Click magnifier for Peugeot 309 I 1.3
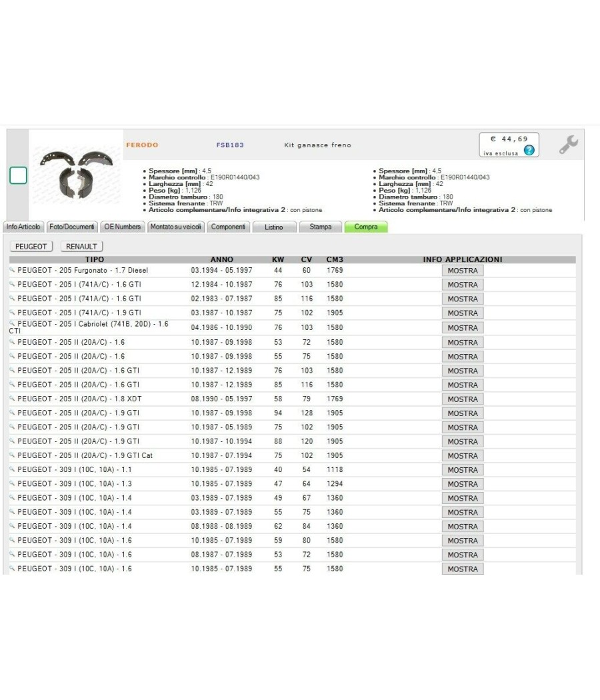Viewport: 600px width, 700px height. [x=12, y=483]
